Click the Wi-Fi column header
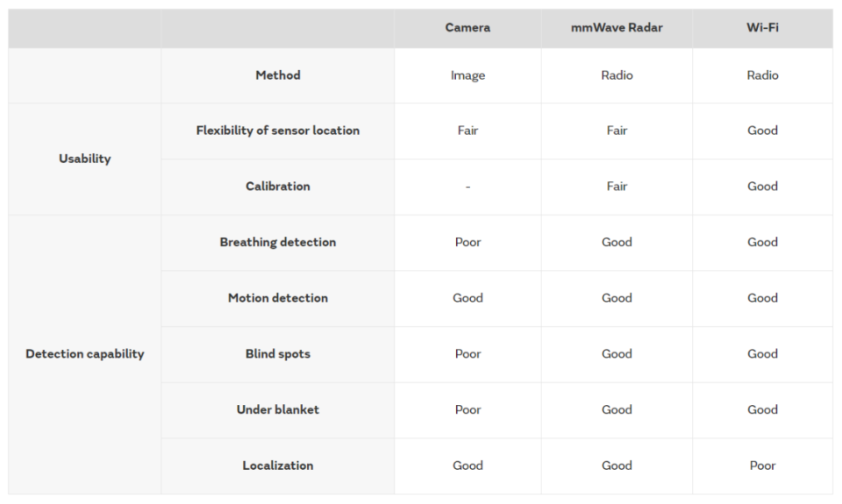Viewport: 842px width, 504px height. tap(762, 28)
